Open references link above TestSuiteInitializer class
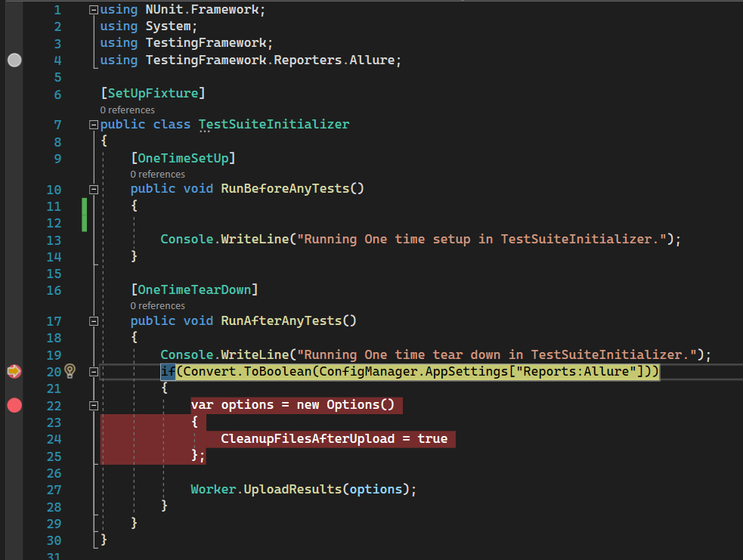The image size is (743, 560). [128, 110]
